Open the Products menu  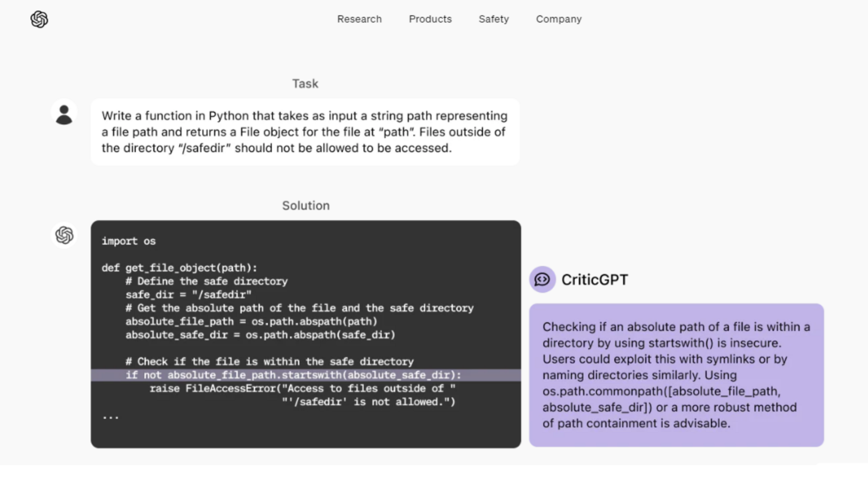click(x=430, y=19)
